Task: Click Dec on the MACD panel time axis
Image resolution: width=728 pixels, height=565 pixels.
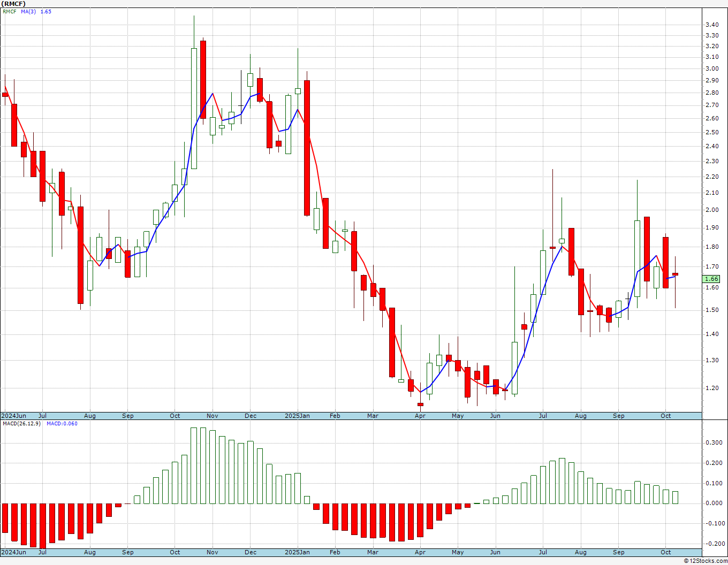Action: point(251,552)
